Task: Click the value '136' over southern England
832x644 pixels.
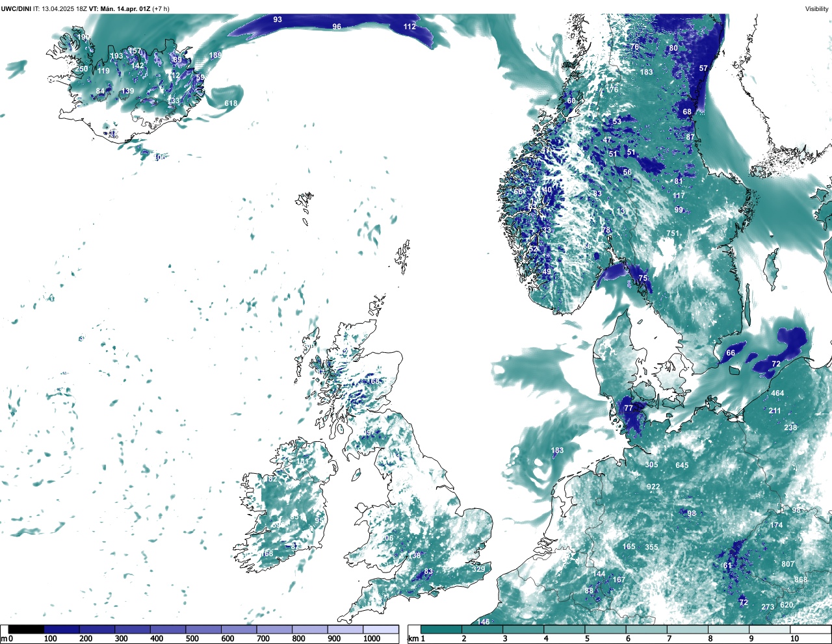Action: coord(415,556)
